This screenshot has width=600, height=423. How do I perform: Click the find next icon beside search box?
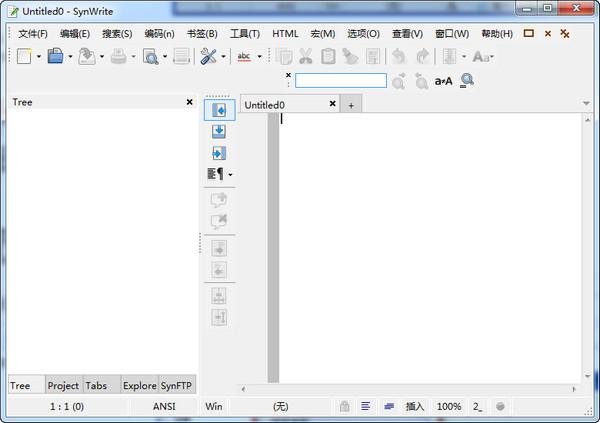(x=399, y=81)
